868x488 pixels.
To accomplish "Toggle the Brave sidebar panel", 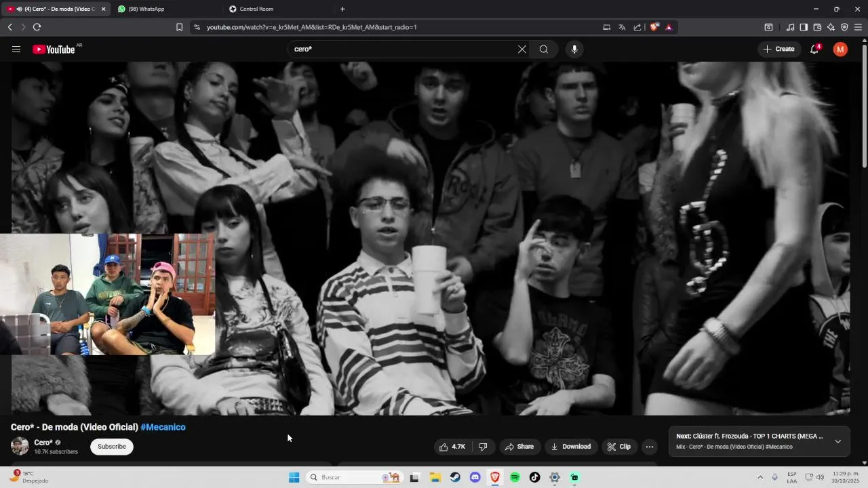I will 804,27.
